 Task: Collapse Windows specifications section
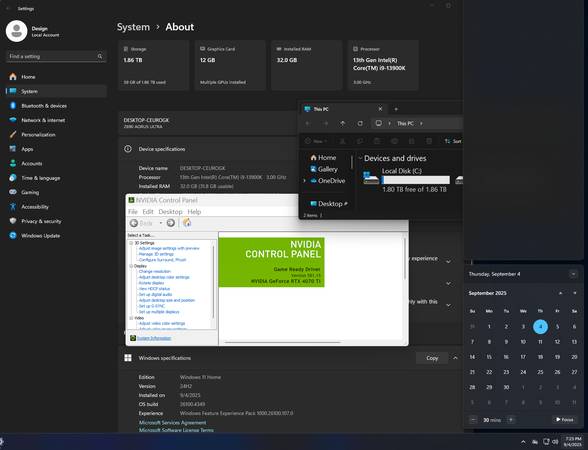point(455,358)
